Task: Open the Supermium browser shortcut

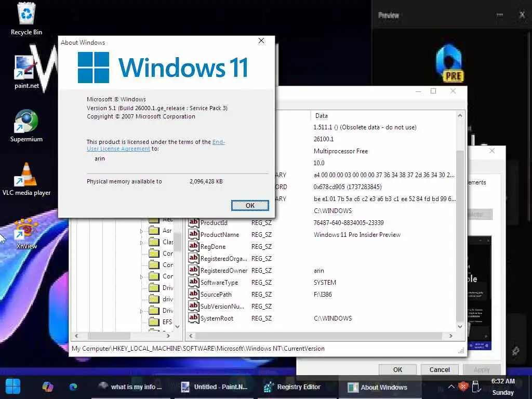Action: point(26,126)
